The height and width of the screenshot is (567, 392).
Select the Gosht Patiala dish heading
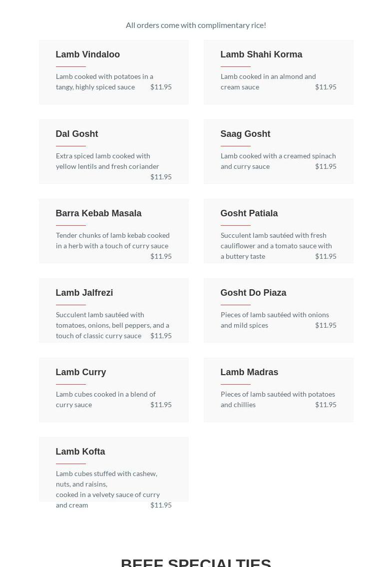tap(249, 213)
